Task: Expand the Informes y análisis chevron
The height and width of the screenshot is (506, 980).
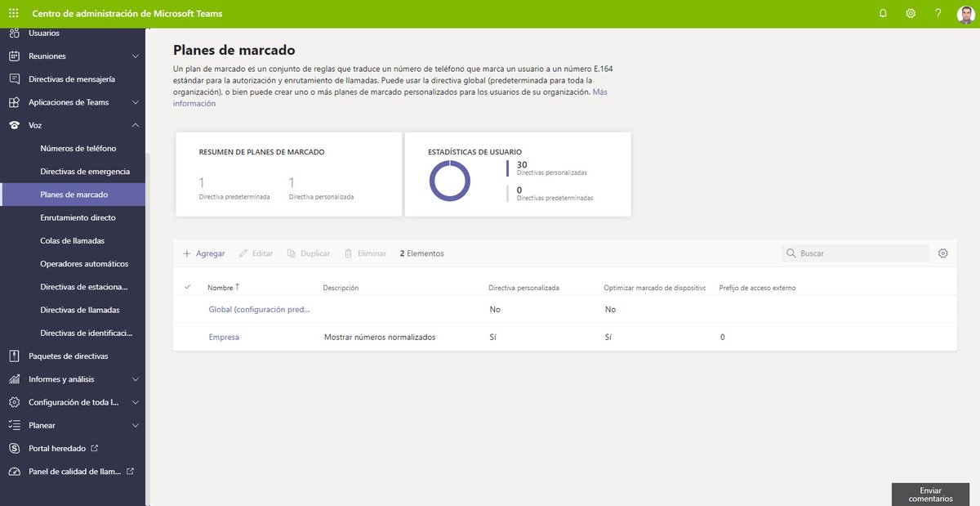Action: click(x=136, y=379)
